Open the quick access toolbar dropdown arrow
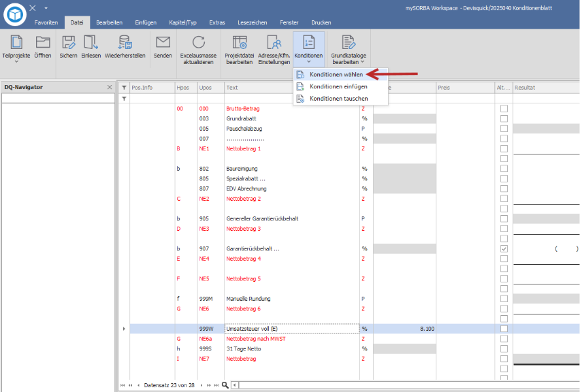The height and width of the screenshot is (392, 580). click(46, 8)
